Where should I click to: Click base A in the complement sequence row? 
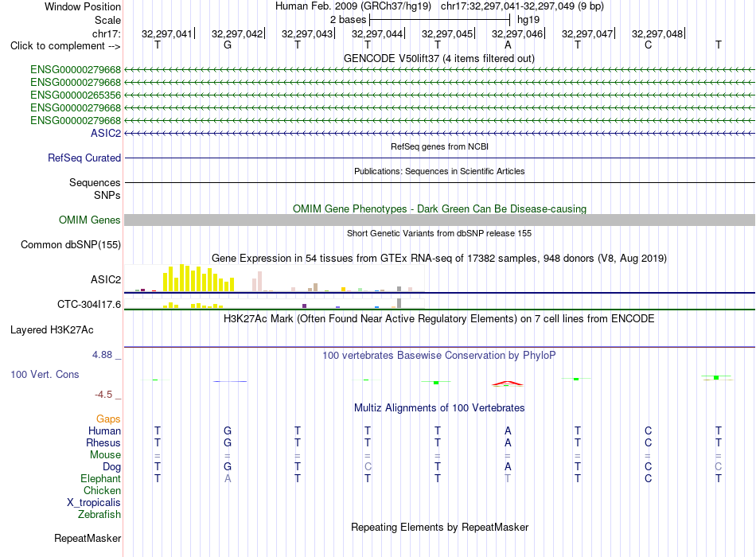(x=508, y=45)
